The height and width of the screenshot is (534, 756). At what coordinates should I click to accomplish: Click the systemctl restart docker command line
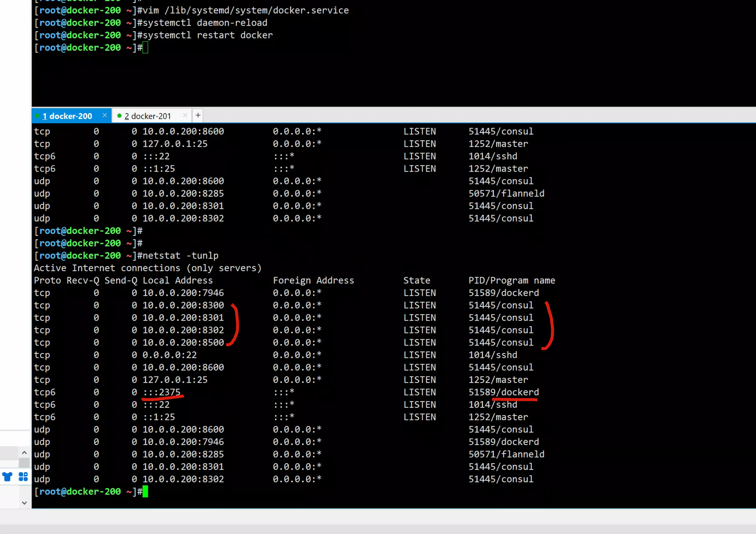pos(207,35)
